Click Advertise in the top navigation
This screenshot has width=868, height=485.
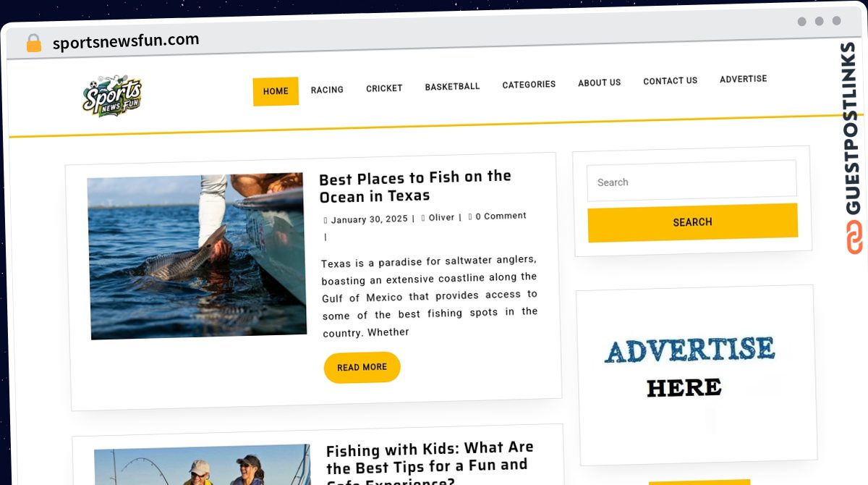(x=743, y=79)
